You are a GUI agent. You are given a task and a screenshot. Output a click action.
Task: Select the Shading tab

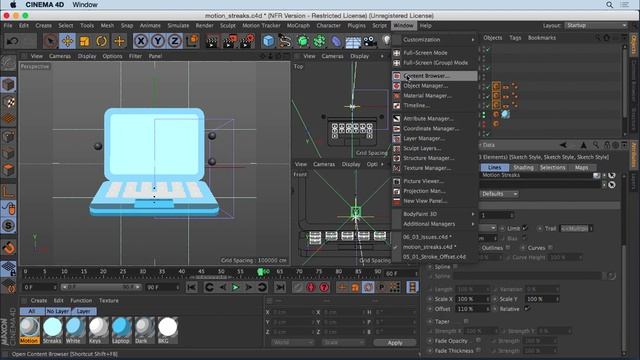523,167
